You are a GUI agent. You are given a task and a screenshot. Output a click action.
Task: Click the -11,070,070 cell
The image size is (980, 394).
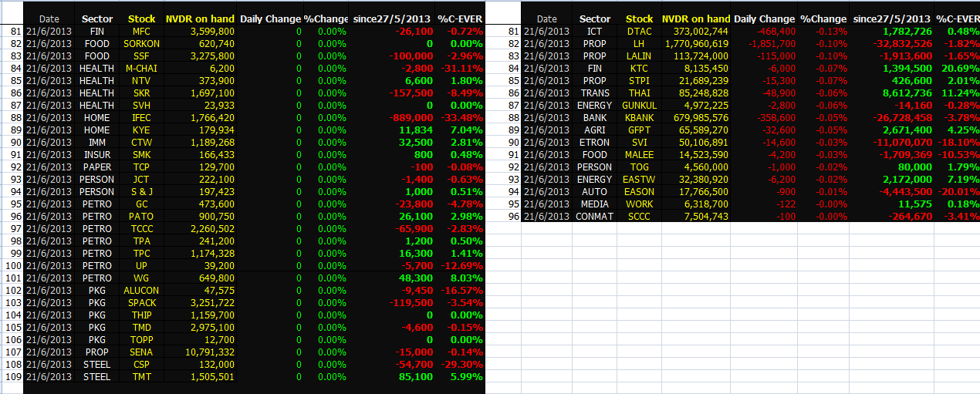[891, 143]
